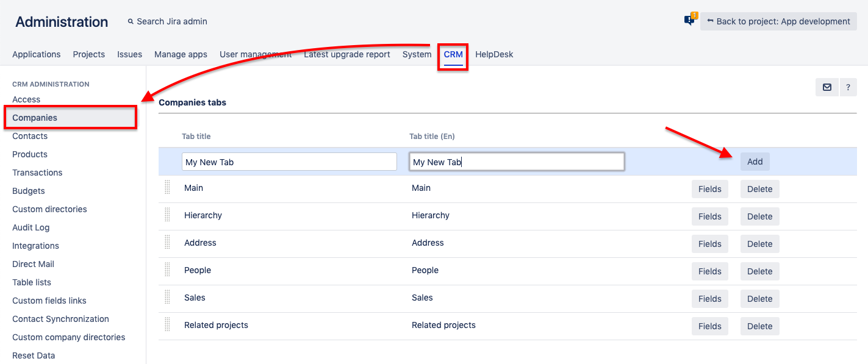This screenshot has height=364, width=868.
Task: Click the envelope mail icon button
Action: point(827,87)
